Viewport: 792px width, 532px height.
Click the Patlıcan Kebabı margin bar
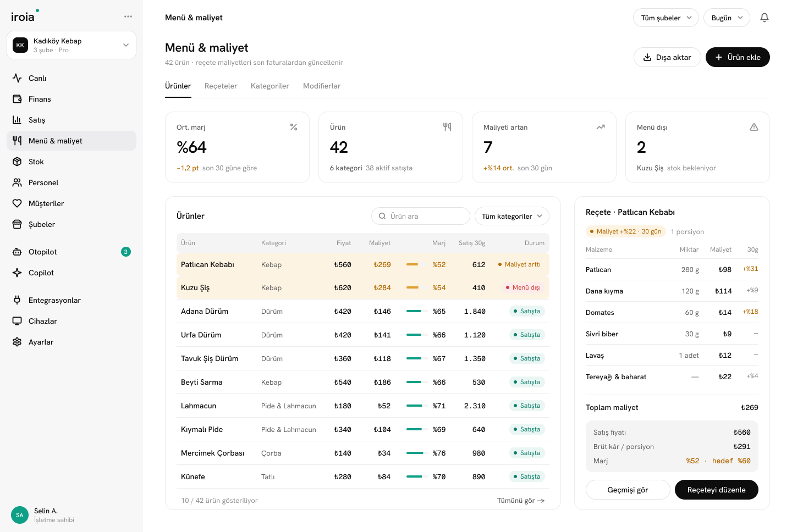point(417,264)
